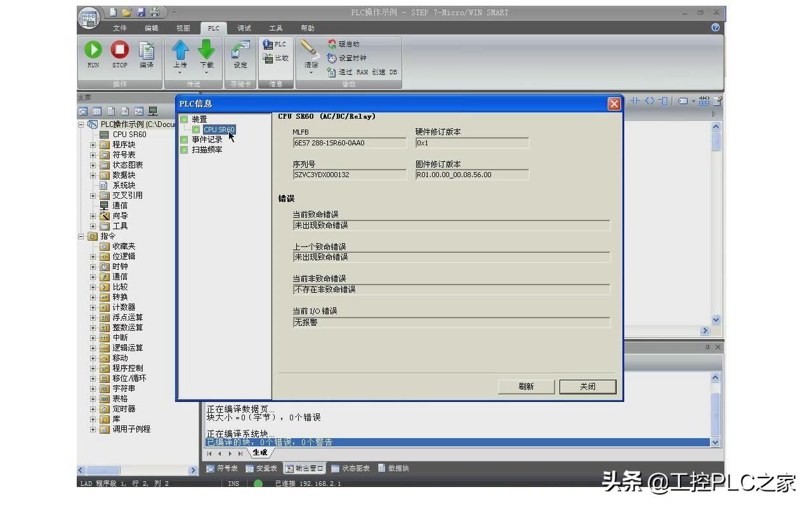Open 设置时钟 set clock
The height and width of the screenshot is (508, 812).
(346, 58)
